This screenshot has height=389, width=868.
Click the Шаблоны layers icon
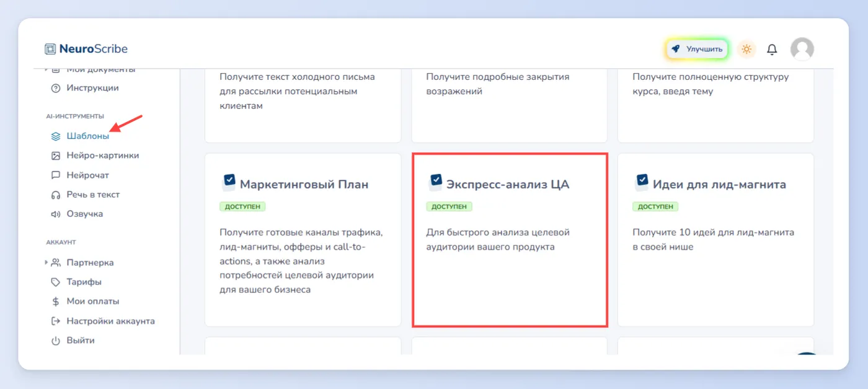pyautogui.click(x=55, y=136)
